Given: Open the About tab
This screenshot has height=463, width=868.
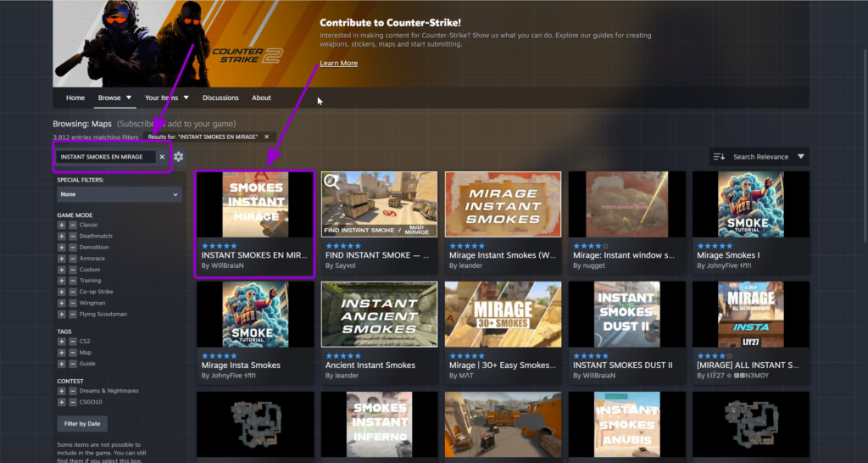Looking at the screenshot, I should pyautogui.click(x=261, y=98).
